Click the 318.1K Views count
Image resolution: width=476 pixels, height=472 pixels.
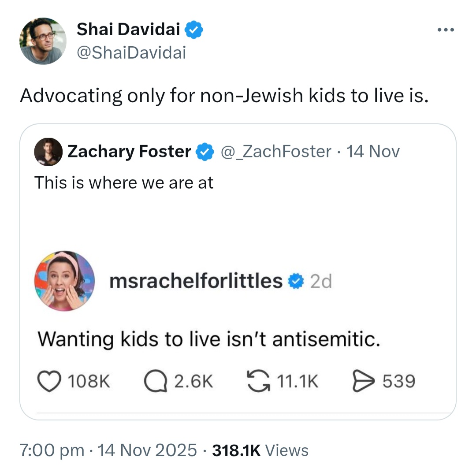click(x=260, y=450)
